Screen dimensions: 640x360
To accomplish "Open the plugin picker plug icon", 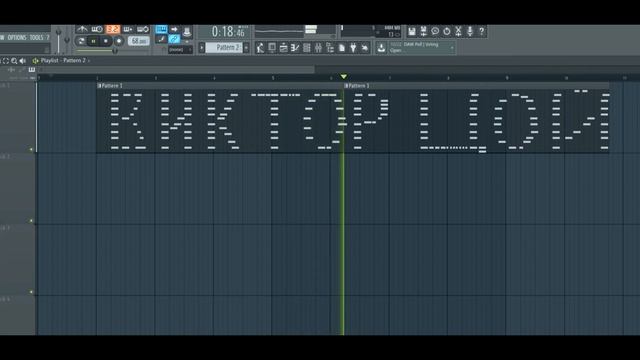I will pos(353,48).
